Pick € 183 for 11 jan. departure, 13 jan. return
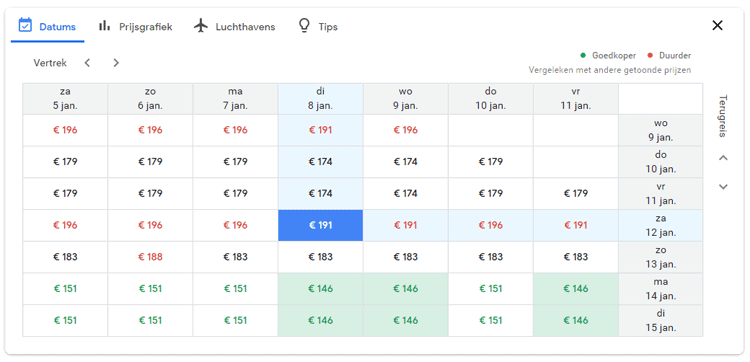 (x=576, y=257)
